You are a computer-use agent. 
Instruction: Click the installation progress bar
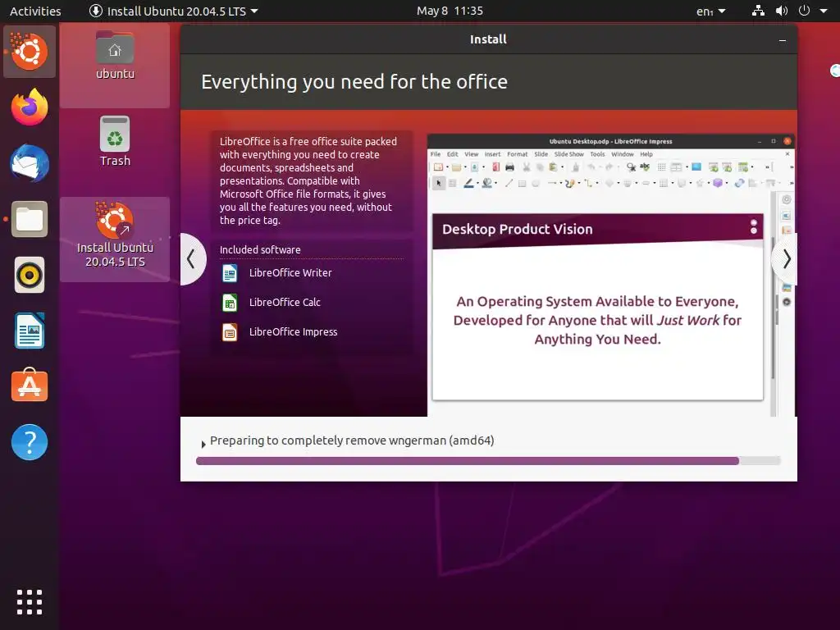[488, 461]
